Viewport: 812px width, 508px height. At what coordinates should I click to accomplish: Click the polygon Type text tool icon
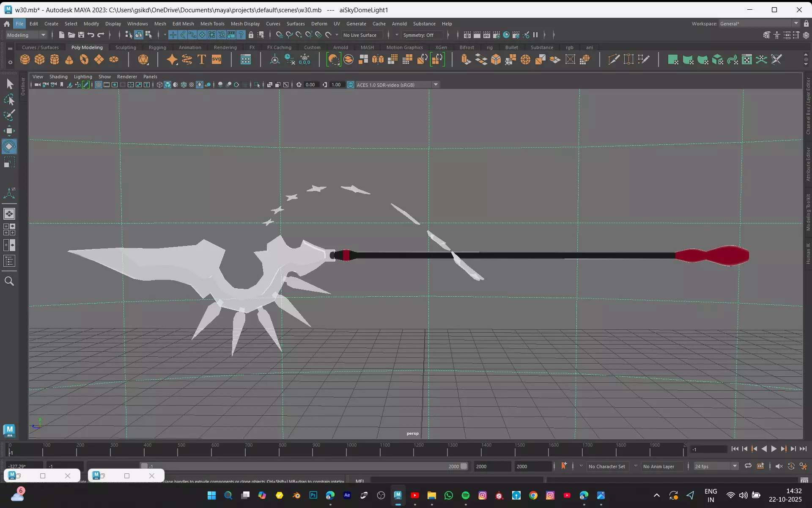coord(202,60)
